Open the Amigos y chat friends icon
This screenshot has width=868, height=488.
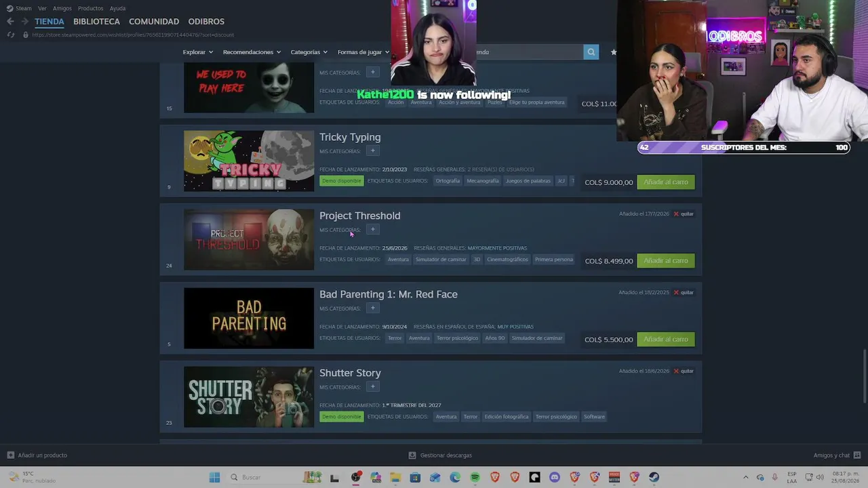[857, 455]
